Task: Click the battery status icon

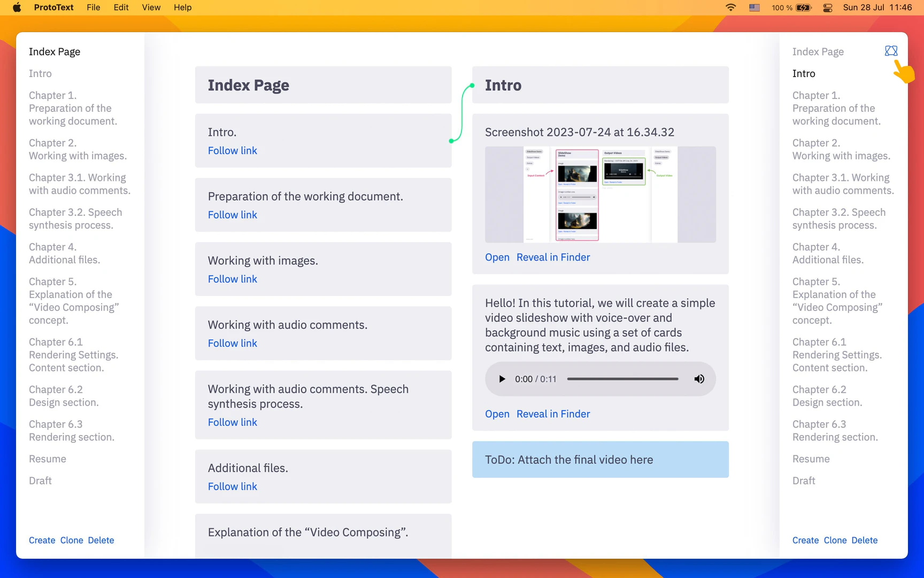Action: pos(803,7)
